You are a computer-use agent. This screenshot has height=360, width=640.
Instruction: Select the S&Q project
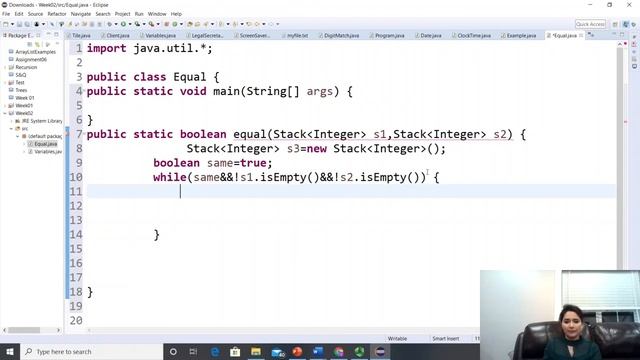click(20, 75)
